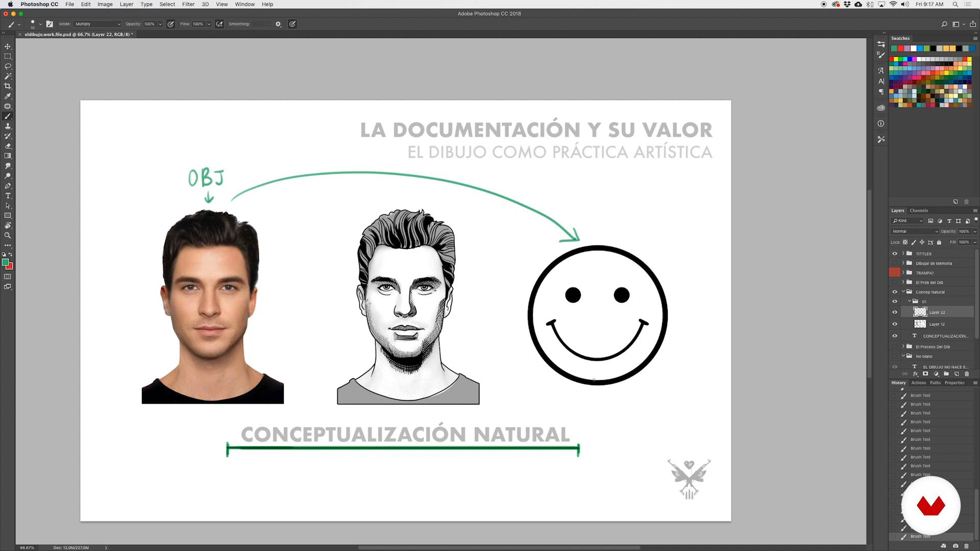Toggle visibility of TRAMPA? group
980x551 pixels.
coord(895,272)
